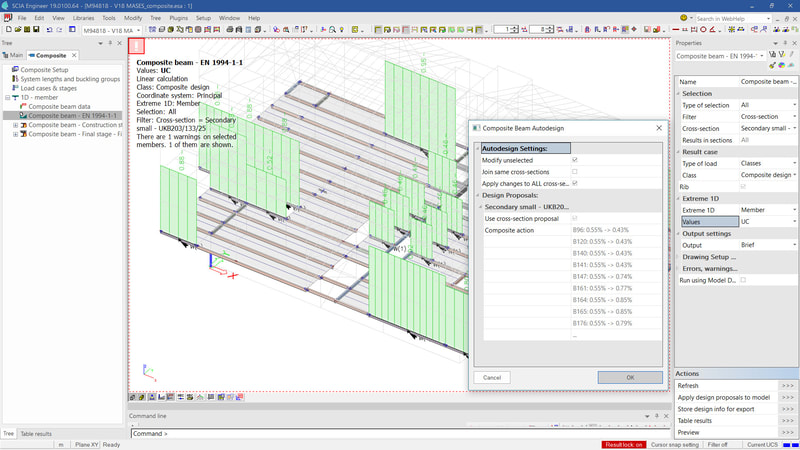The image size is (800, 450).
Task: Pin the Tree panel
Action: (110, 43)
